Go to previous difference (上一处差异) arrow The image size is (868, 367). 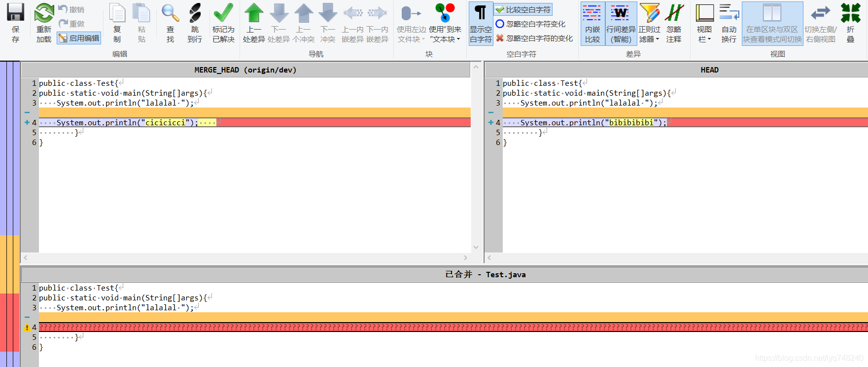254,13
